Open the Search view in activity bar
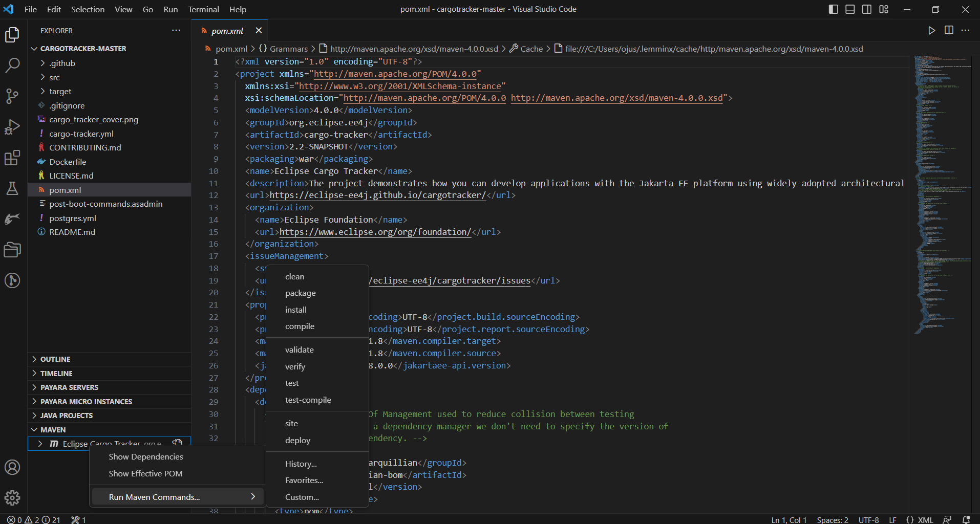980x524 pixels. pyautogui.click(x=12, y=65)
